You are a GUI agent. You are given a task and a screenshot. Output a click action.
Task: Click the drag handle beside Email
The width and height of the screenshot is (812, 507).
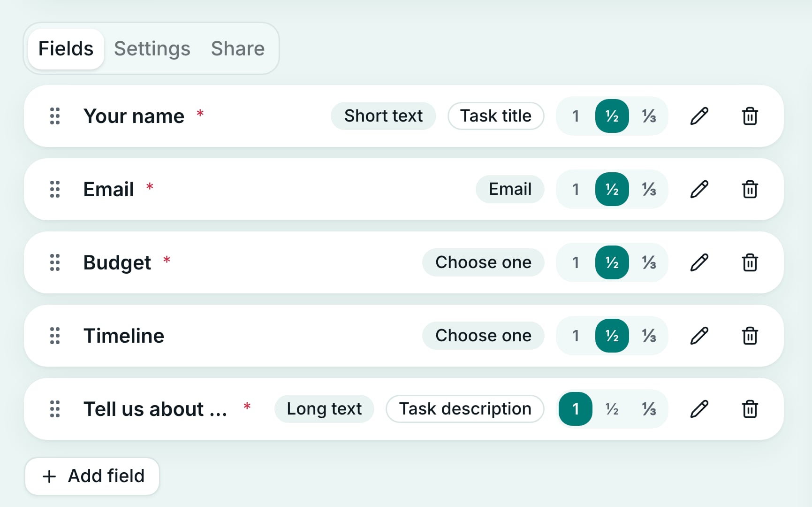coord(55,189)
